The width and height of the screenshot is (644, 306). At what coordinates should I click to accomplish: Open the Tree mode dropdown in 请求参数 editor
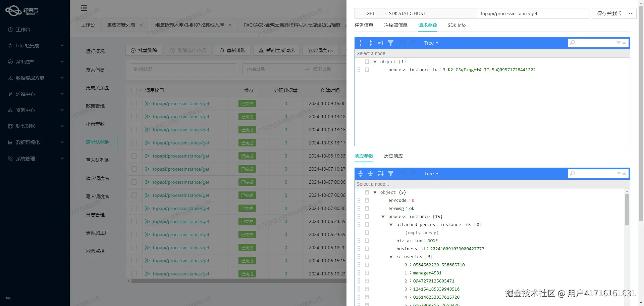click(x=431, y=43)
